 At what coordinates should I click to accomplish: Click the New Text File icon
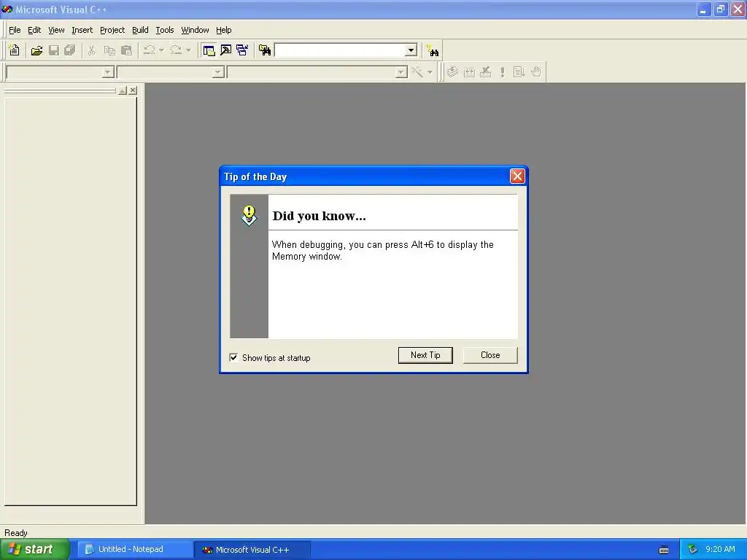pos(15,50)
